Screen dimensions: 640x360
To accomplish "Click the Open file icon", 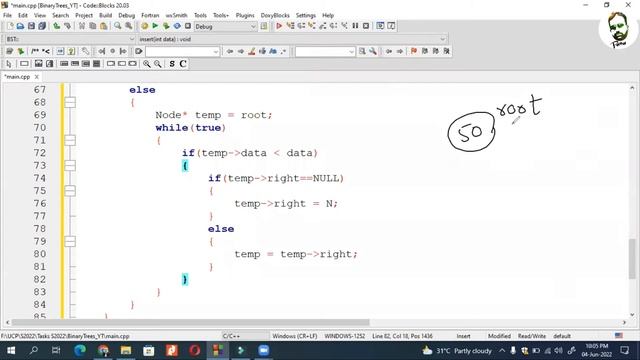I will pos(20,26).
